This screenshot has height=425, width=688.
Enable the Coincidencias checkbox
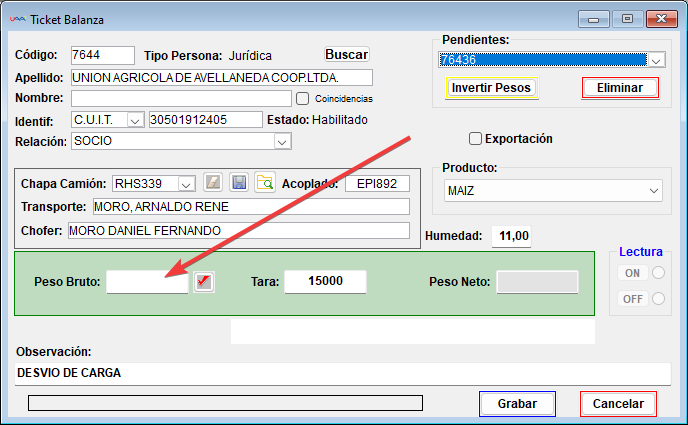tap(303, 99)
